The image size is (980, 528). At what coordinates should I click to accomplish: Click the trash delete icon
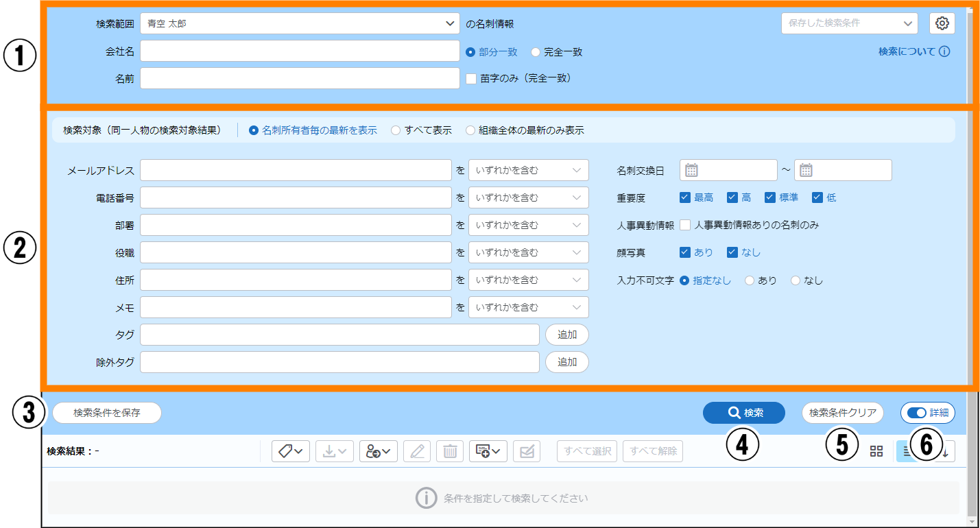tap(450, 451)
